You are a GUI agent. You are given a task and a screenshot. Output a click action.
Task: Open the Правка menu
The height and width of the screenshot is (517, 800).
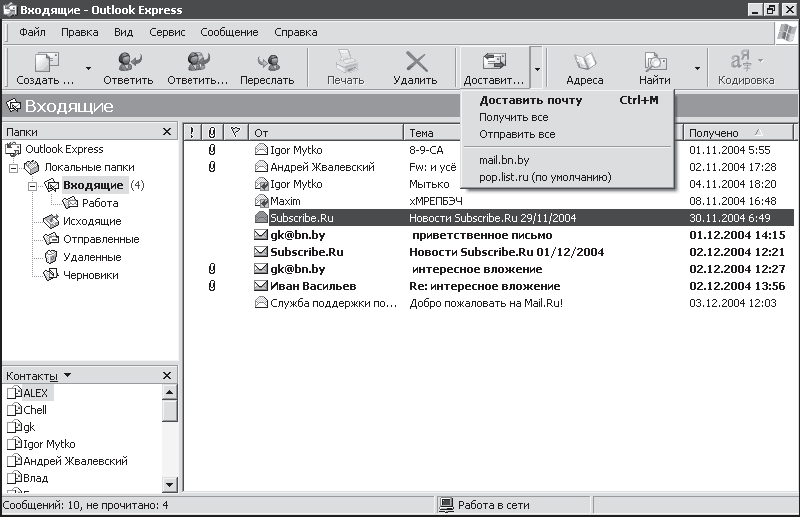click(x=80, y=32)
